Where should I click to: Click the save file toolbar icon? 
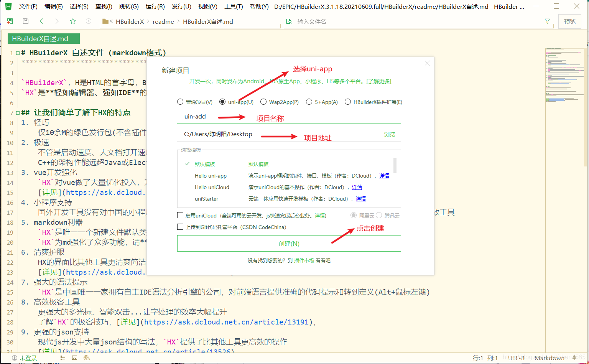[x=26, y=21]
